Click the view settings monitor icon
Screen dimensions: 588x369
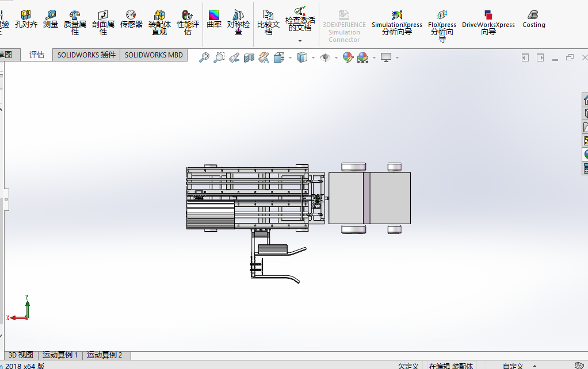[386, 57]
